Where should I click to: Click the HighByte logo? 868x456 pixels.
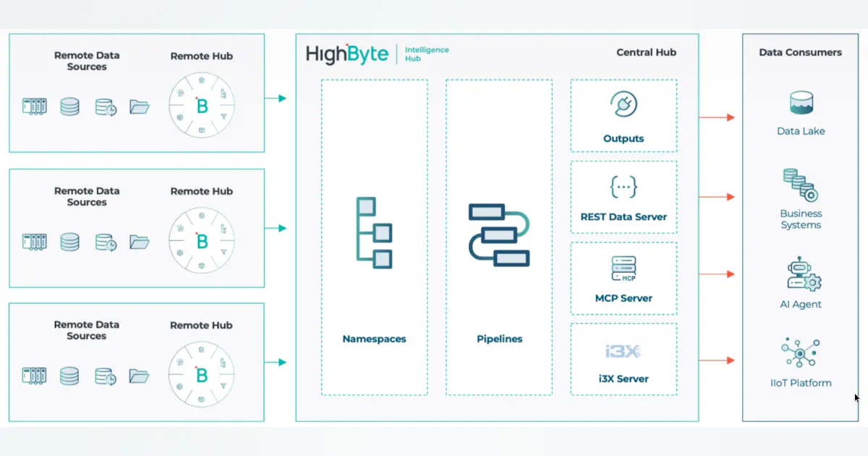tap(347, 54)
